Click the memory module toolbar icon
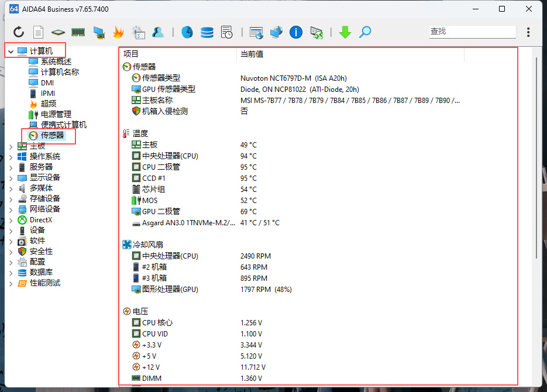The image size is (547, 392). tap(78, 32)
